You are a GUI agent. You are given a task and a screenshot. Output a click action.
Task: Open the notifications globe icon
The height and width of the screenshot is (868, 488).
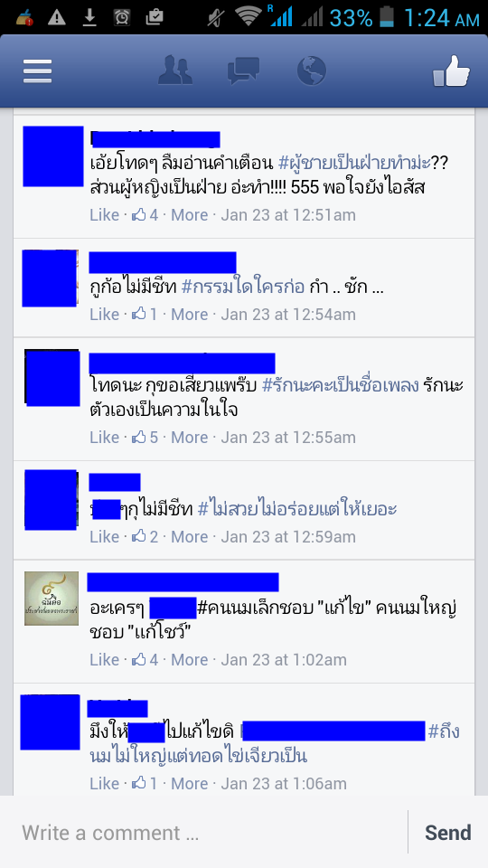pos(311,71)
